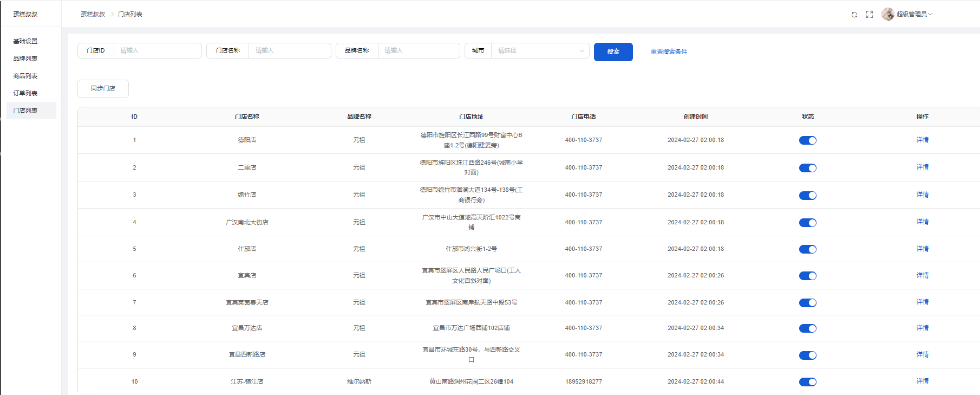Disable the status switch for 德阳店

click(x=807, y=140)
